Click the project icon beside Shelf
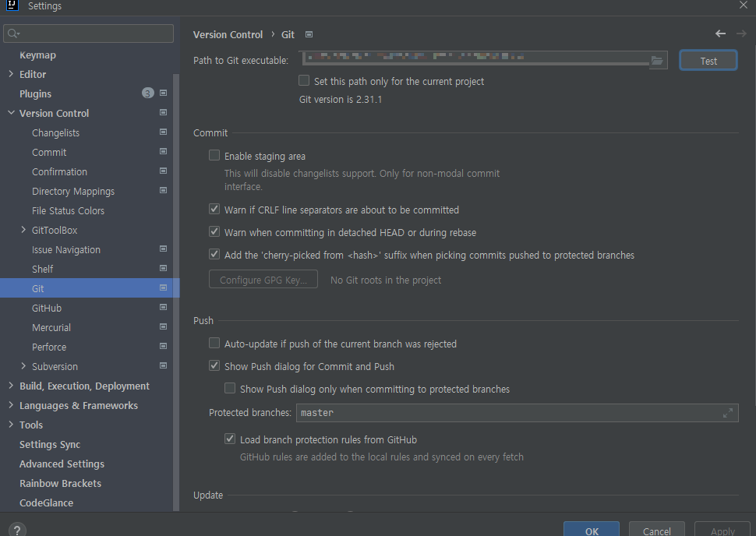 point(164,268)
